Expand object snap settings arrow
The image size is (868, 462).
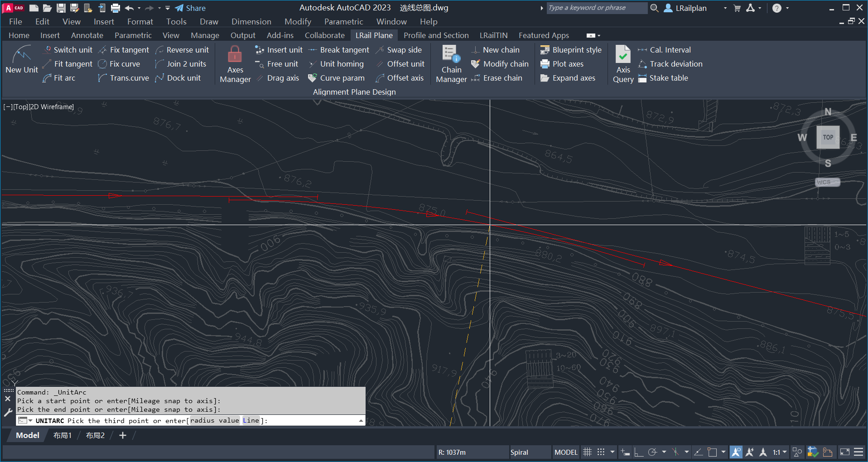723,452
